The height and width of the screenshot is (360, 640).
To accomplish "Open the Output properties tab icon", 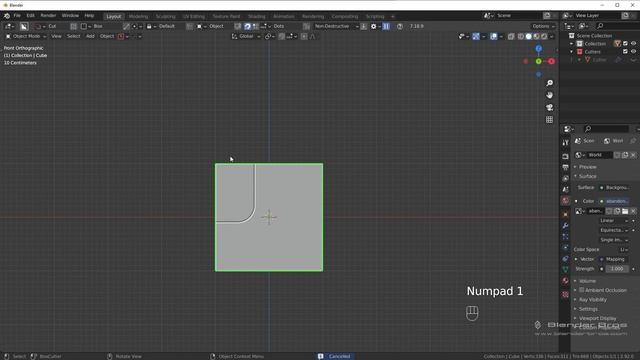I will (565, 167).
